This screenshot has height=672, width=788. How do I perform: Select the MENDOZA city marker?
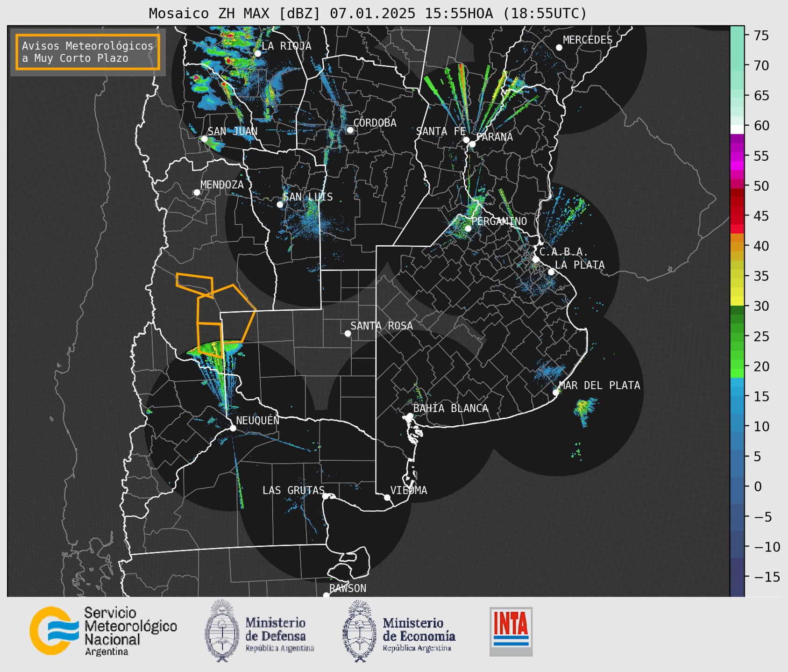197,193
